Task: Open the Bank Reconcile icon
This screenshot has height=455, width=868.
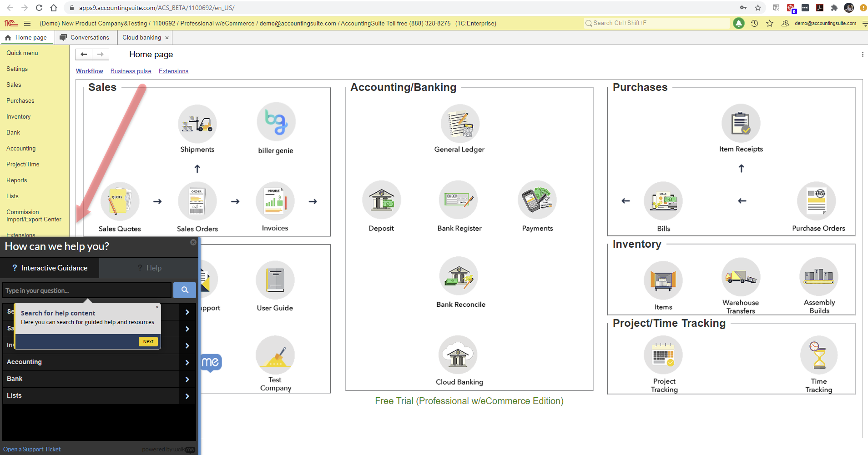Action: [x=459, y=276]
